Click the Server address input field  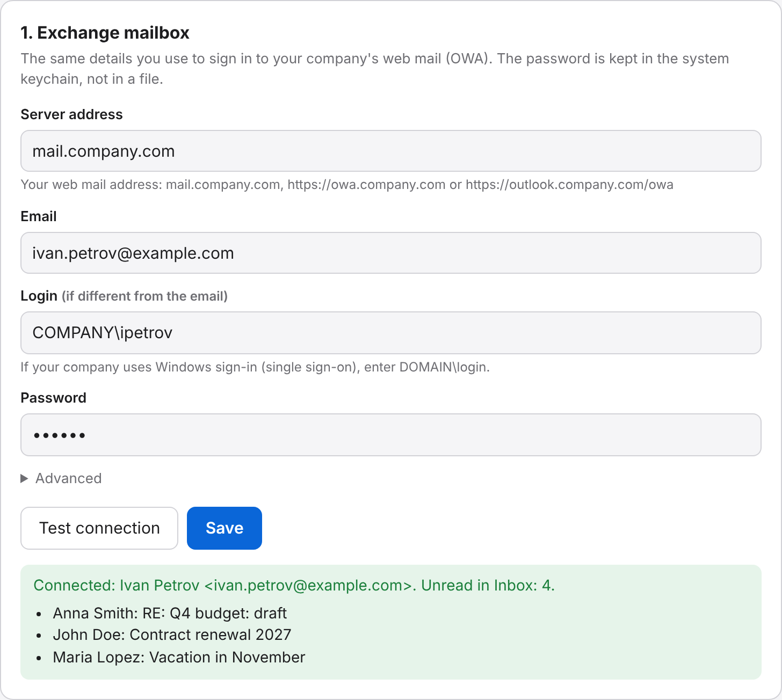(390, 151)
